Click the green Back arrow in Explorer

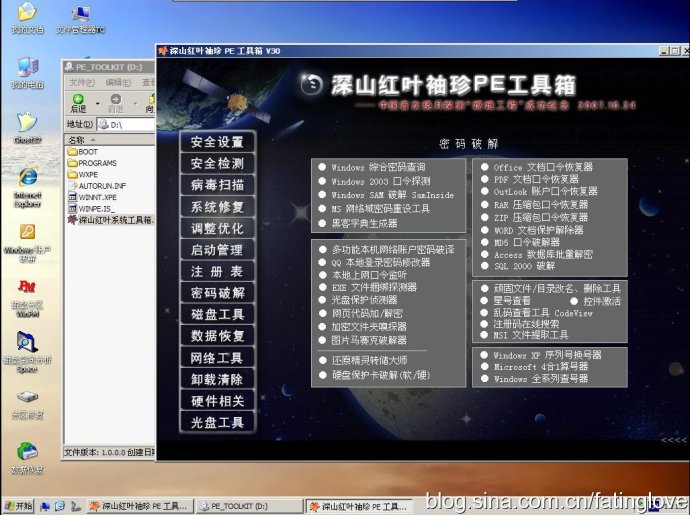(78, 103)
